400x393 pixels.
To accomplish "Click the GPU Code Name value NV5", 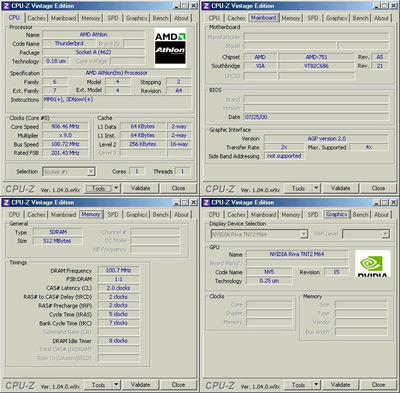I will [269, 272].
